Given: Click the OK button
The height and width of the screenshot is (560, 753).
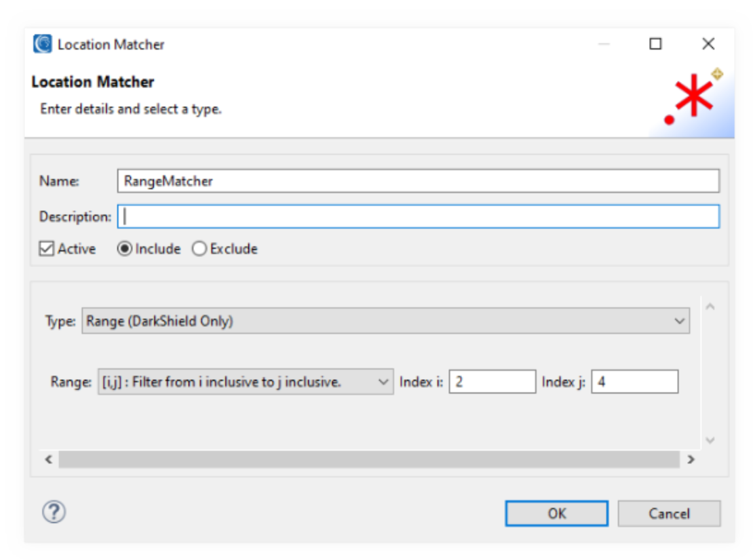Looking at the screenshot, I should pos(556,513).
